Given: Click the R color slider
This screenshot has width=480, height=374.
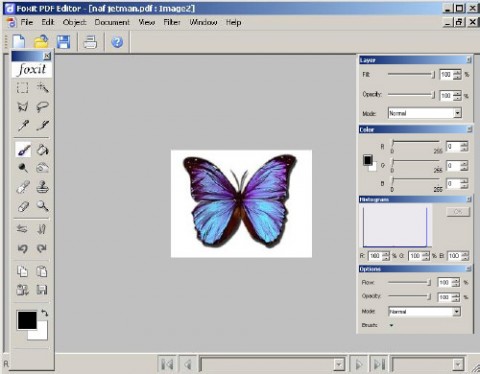Looking at the screenshot, I should (x=416, y=142).
